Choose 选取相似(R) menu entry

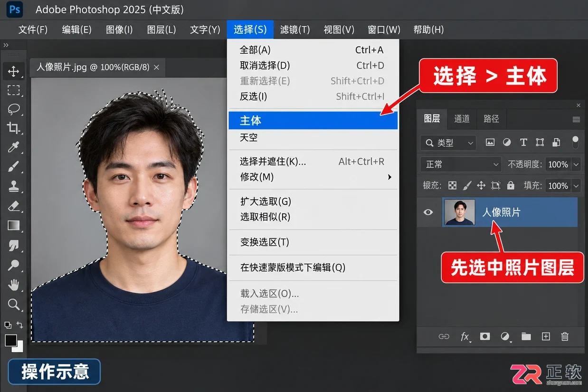(x=313, y=217)
